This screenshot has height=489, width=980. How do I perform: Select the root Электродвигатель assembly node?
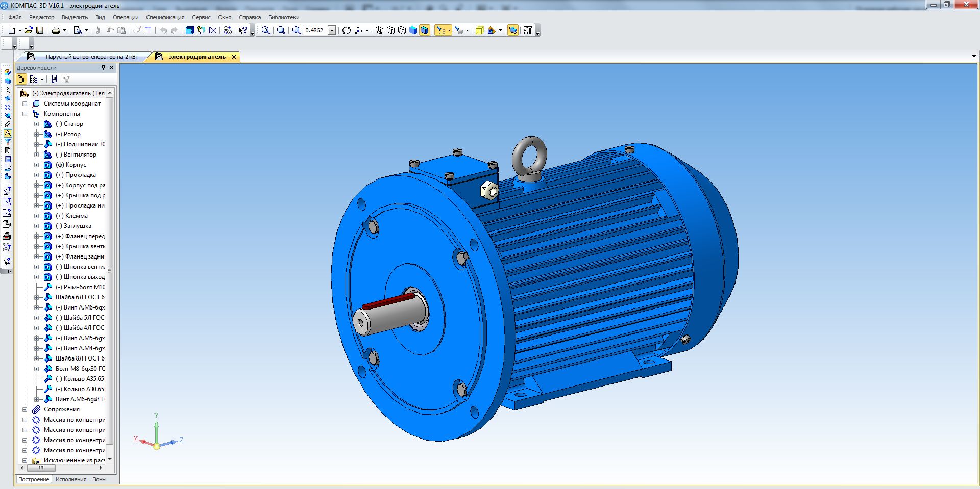pos(68,93)
